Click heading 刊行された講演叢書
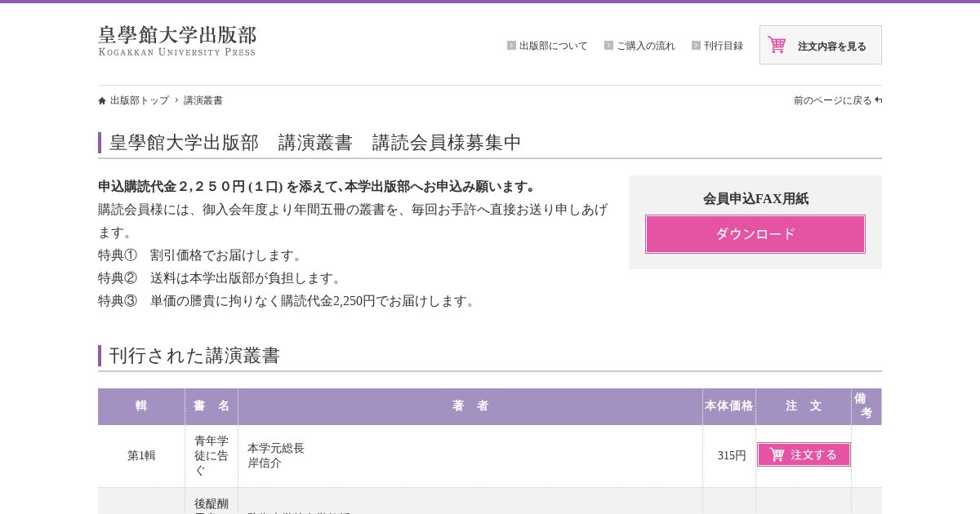The image size is (980, 514). tap(194, 356)
